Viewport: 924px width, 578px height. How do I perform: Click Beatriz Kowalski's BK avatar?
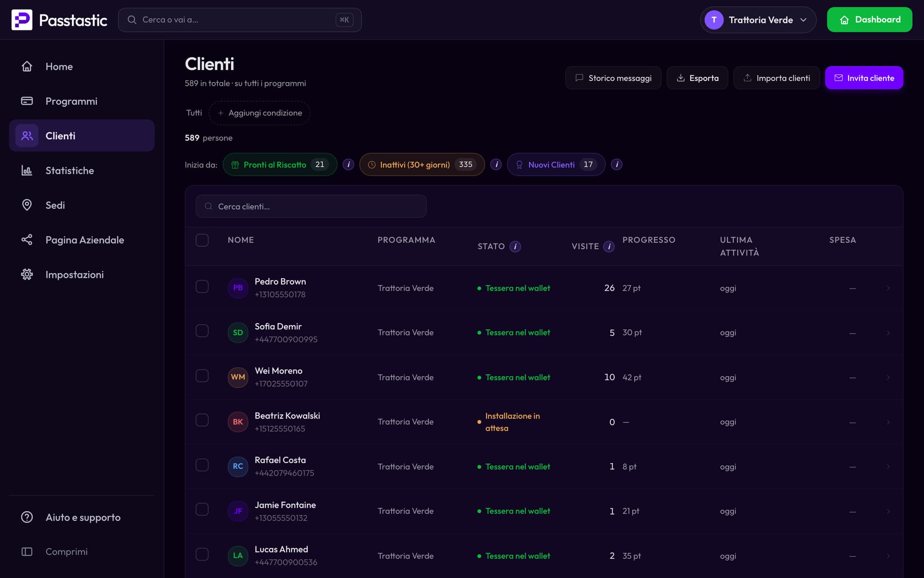(x=238, y=422)
